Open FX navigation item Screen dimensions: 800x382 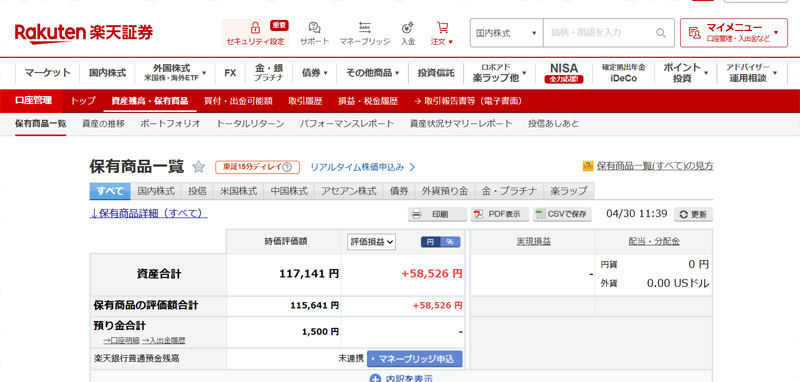tap(230, 73)
